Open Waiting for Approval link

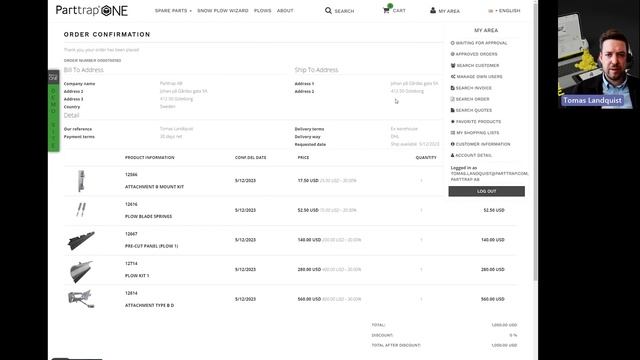(x=481, y=43)
